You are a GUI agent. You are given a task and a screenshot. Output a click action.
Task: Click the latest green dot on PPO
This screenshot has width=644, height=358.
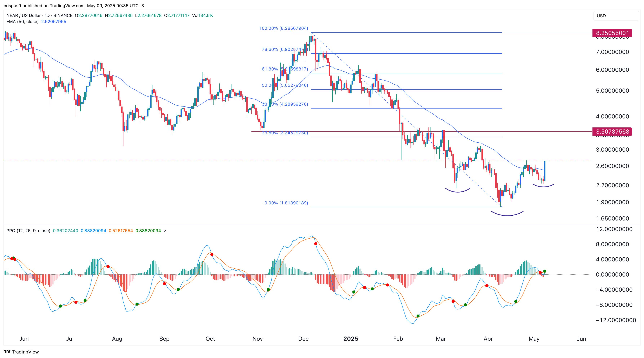pyautogui.click(x=545, y=271)
